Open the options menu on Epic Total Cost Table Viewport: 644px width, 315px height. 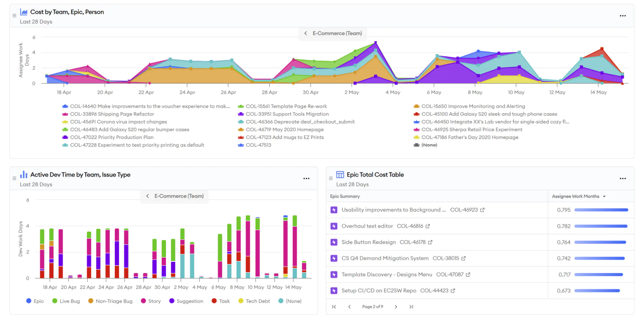623,178
